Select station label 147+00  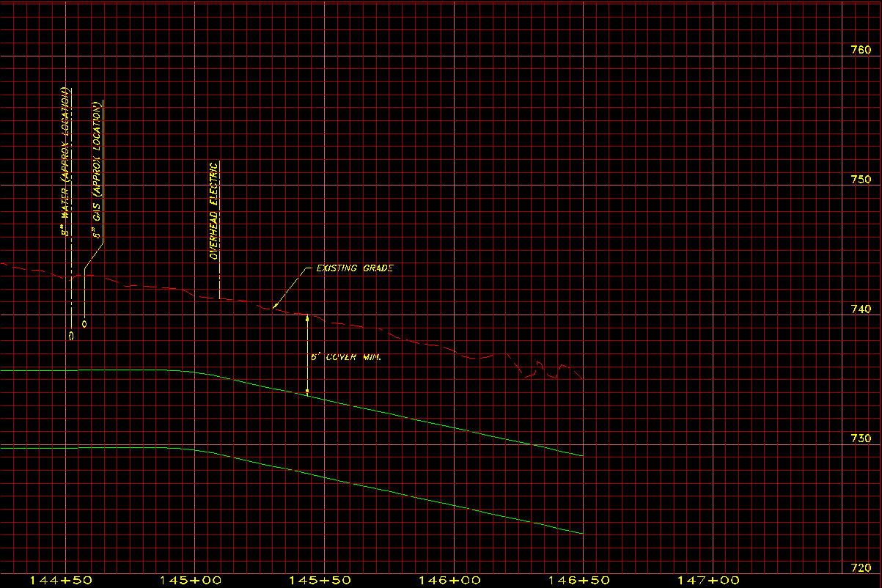(708, 581)
